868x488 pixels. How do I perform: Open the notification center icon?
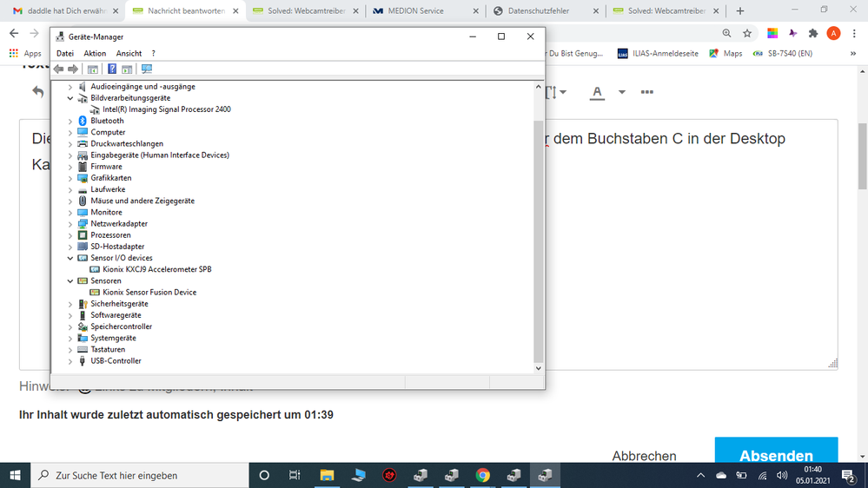[848, 475]
